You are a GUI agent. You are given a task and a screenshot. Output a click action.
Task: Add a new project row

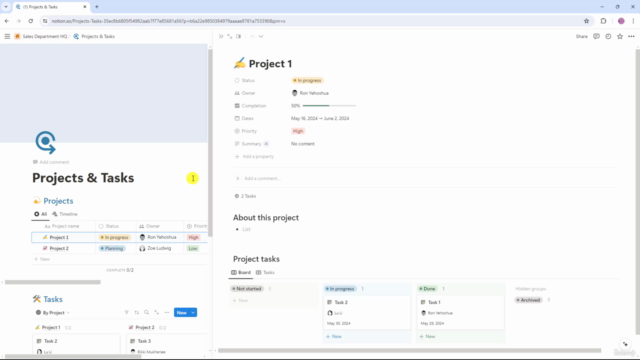pos(42,259)
